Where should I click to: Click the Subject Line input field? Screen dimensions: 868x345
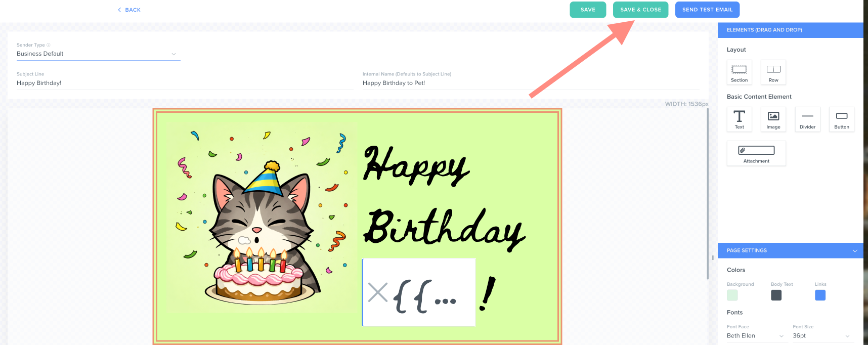(185, 83)
